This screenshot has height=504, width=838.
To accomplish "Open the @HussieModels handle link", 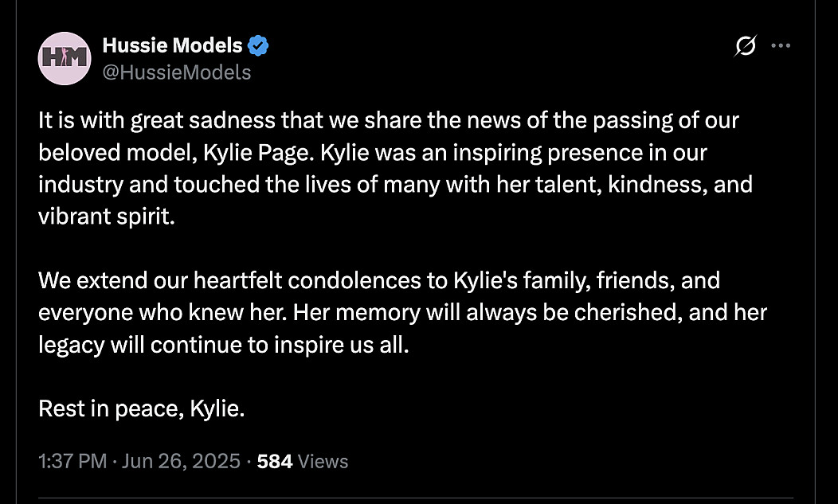I will 176,72.
